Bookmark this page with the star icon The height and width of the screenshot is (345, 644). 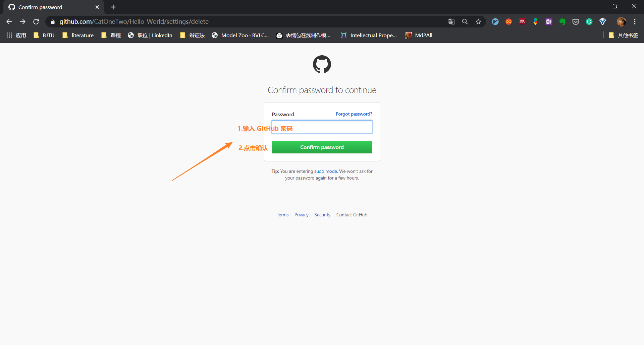coord(478,22)
